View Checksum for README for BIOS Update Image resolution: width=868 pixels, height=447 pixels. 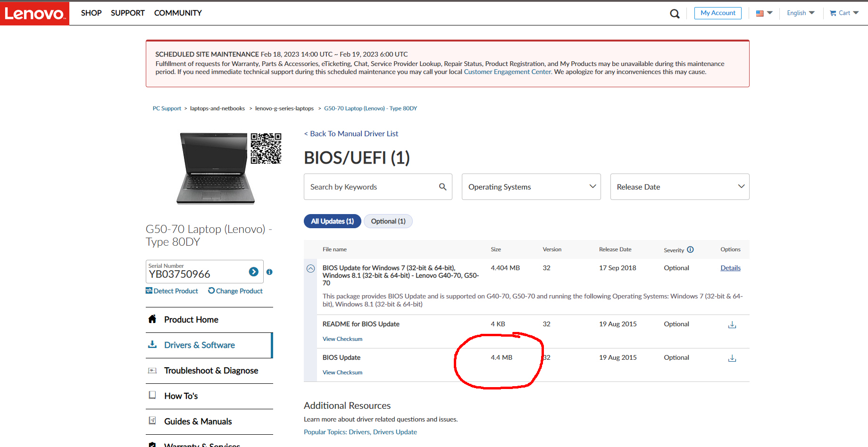(x=342, y=339)
